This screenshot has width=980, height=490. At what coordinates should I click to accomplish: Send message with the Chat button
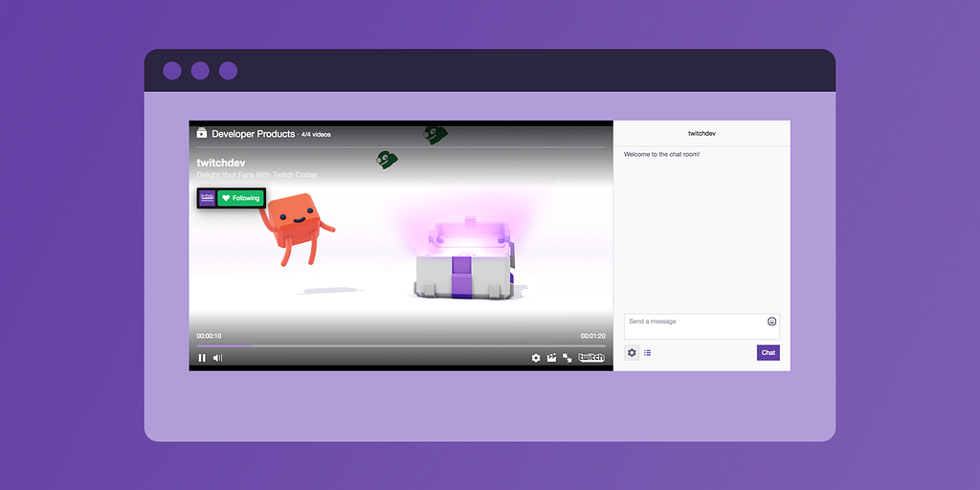tap(768, 352)
